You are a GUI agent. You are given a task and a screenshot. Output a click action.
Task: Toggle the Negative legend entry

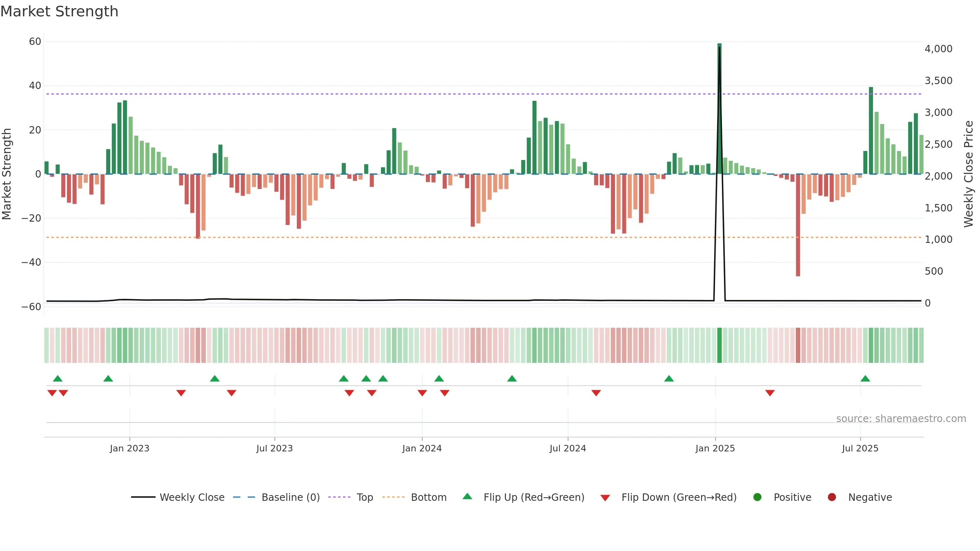(x=860, y=497)
